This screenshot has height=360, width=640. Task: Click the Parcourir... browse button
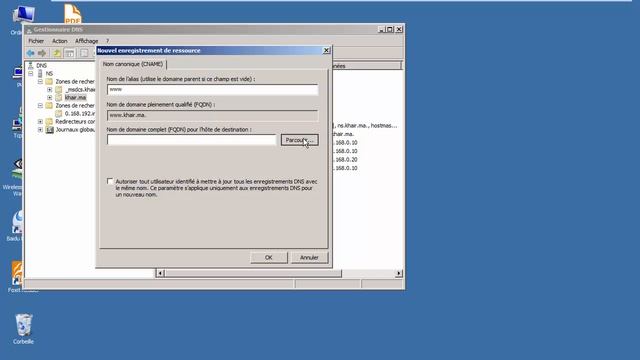[x=300, y=140]
